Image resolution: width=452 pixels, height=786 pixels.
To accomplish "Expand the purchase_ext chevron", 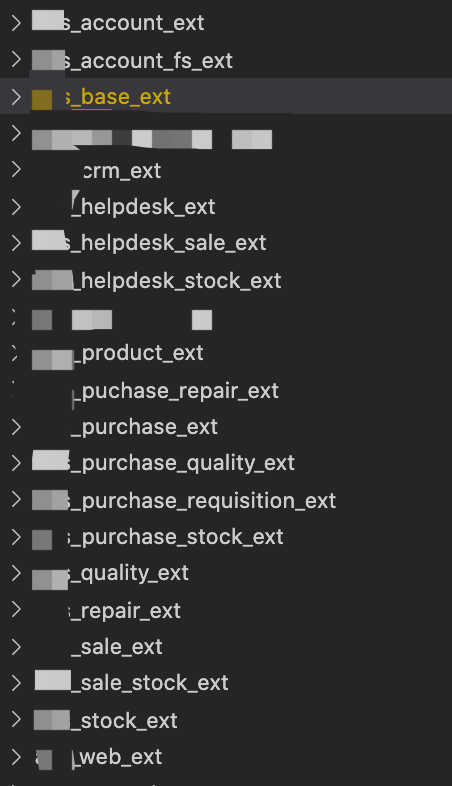I will (16, 427).
